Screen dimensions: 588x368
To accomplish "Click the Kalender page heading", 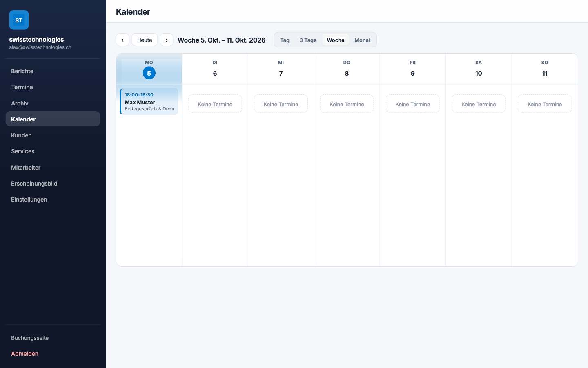I will [133, 12].
